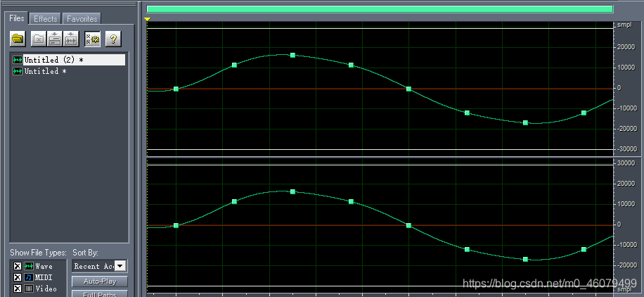
Task: Uncheck the Wave file type checkbox
Action: pyautogui.click(x=18, y=266)
